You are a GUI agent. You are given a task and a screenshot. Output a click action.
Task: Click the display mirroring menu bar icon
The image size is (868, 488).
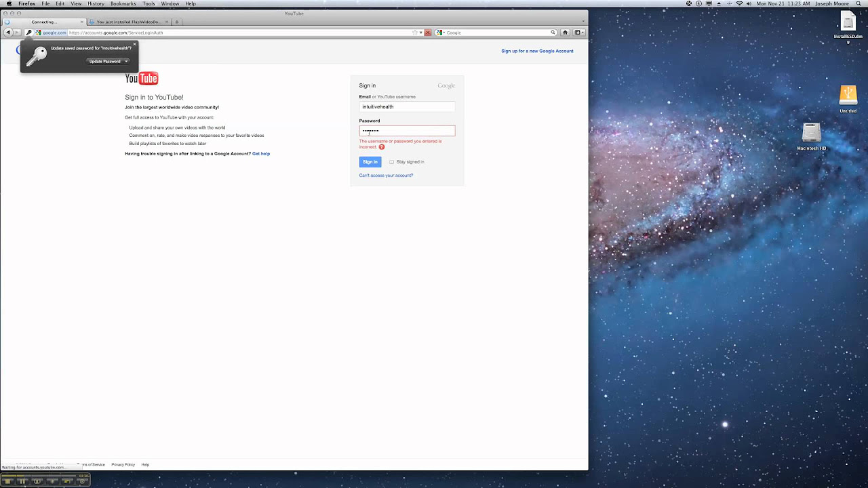(709, 3)
